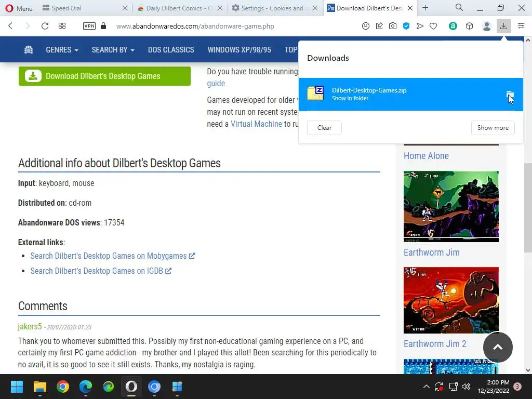Open the Windows Start button
Image resolution: width=532 pixels, height=399 pixels.
(x=17, y=387)
